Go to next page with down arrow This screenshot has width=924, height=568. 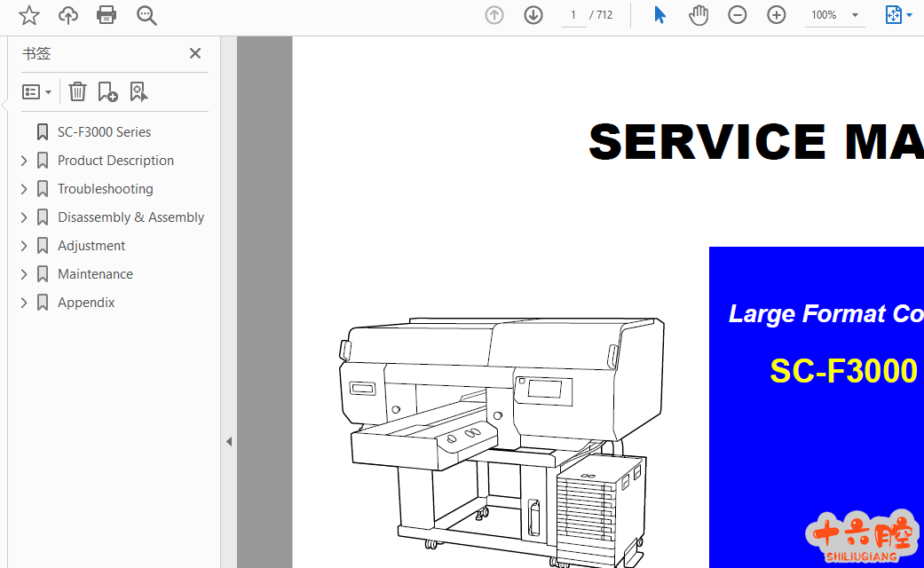[533, 15]
